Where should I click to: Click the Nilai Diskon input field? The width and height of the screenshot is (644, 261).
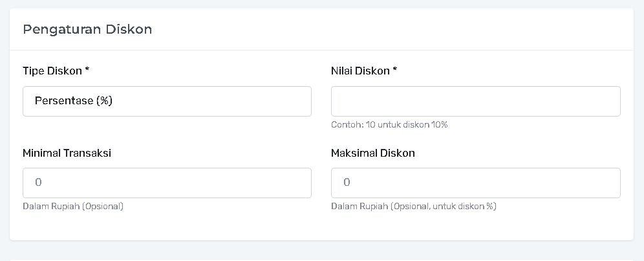[x=475, y=102]
